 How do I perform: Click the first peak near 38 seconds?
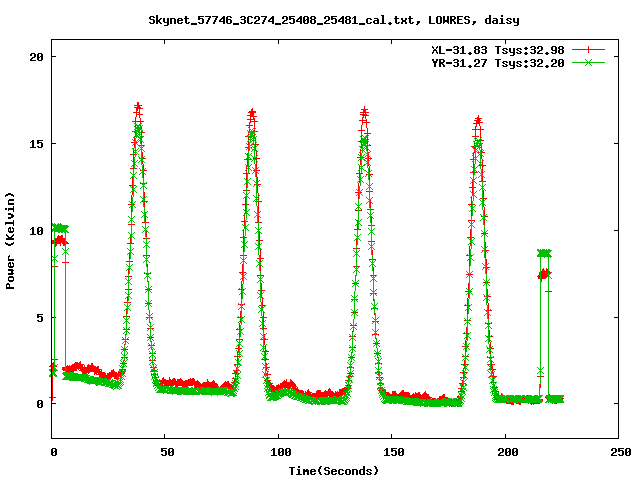click(x=138, y=108)
